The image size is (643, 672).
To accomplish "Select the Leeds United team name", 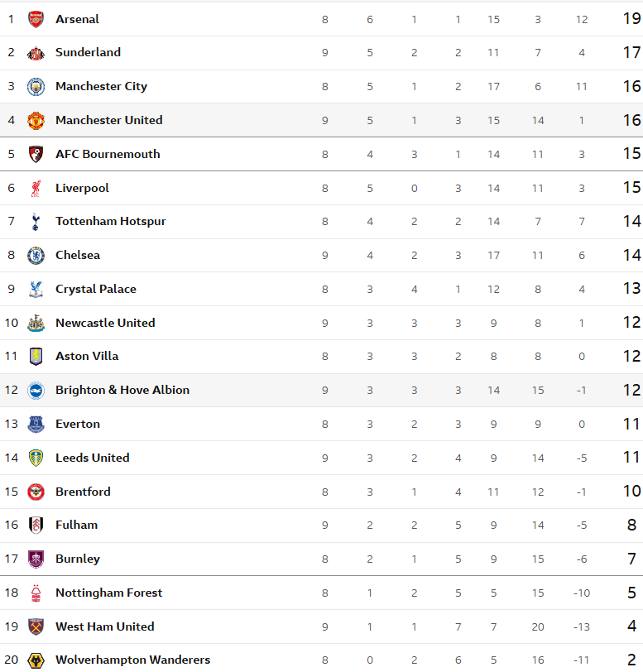I will coord(93,458).
